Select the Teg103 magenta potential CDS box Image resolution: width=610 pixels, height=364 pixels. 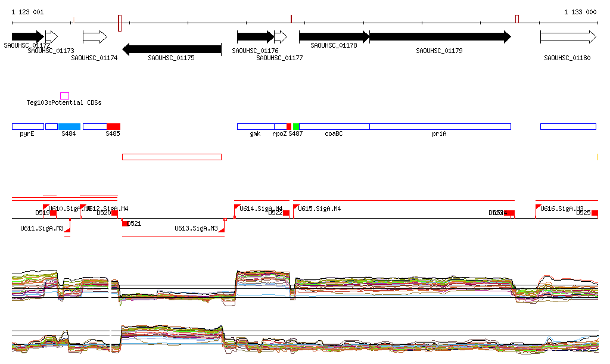tap(64, 96)
